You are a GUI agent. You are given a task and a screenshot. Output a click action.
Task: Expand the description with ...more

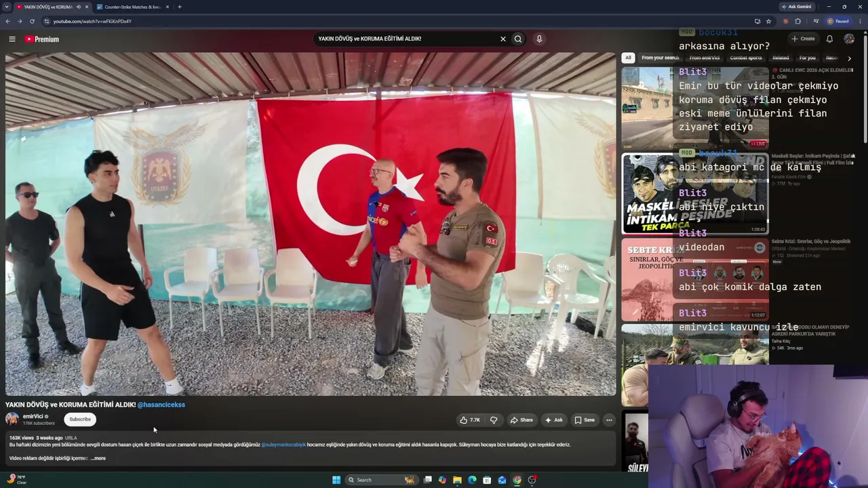coord(98,458)
